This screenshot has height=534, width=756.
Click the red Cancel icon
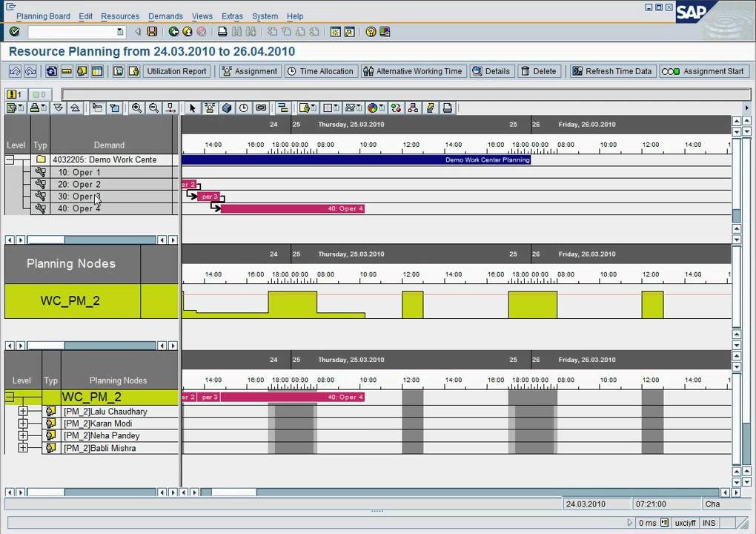(202, 32)
